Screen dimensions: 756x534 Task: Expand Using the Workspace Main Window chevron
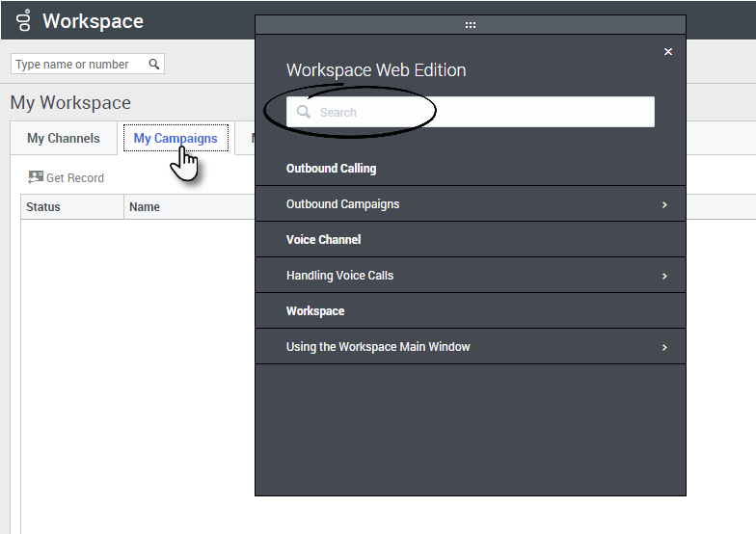664,347
